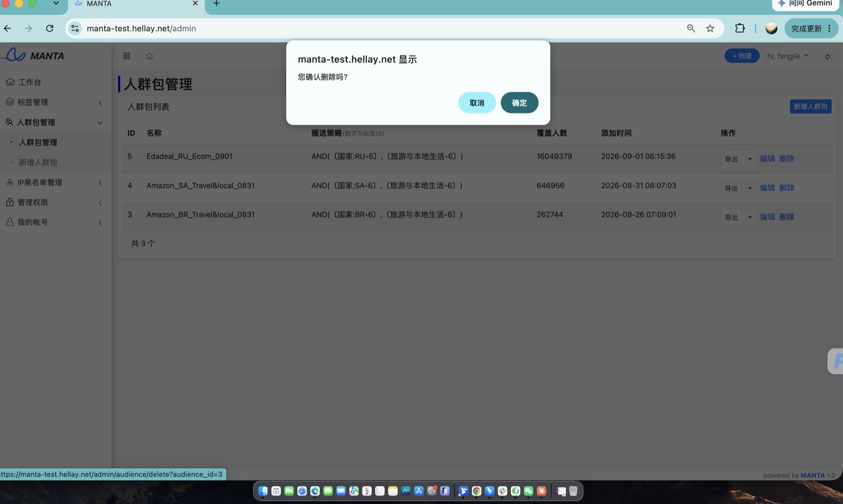This screenshot has width=843, height=504.
Task: Click 删除 link for Edadeal_RU_Ecom_0901
Action: [x=787, y=158]
